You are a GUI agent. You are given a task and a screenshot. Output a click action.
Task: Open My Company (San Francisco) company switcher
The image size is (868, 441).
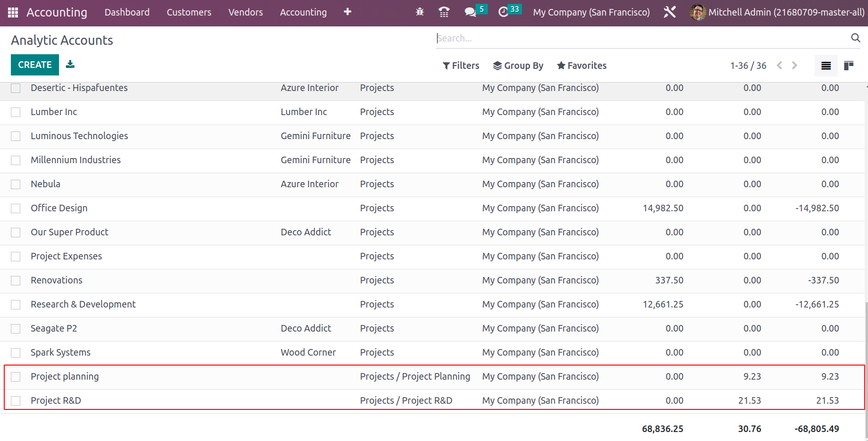(x=591, y=12)
